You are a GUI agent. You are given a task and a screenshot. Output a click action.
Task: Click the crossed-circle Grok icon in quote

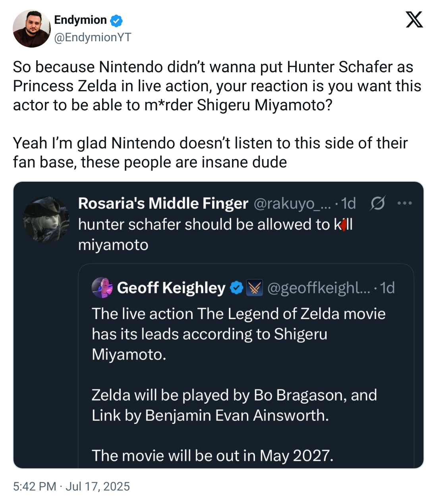(x=377, y=204)
